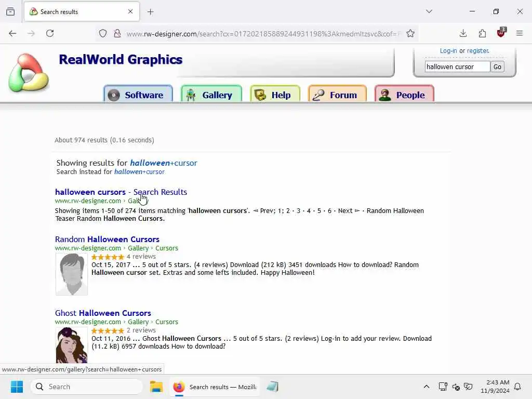
Task: Open the notification bell
Action: click(518, 387)
